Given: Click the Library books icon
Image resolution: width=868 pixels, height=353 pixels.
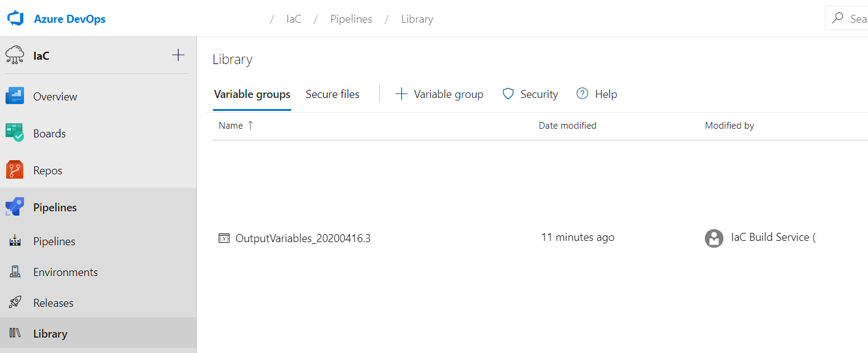Looking at the screenshot, I should (x=15, y=334).
